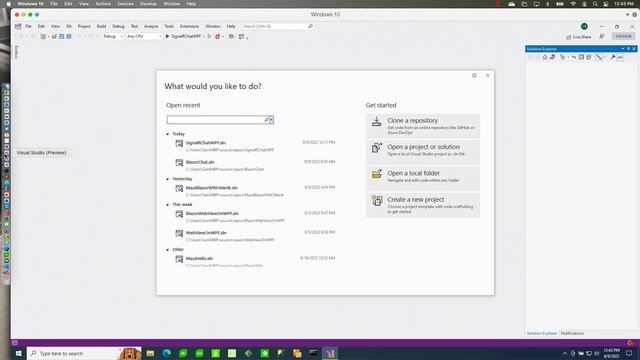This screenshot has height=360, width=640.
Task: Open the Project menu
Action: click(x=84, y=26)
